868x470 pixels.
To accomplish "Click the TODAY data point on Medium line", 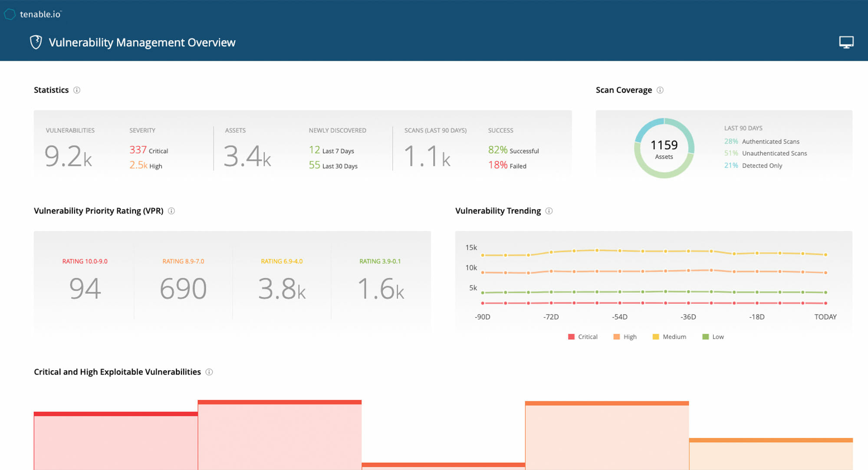I will 825,255.
